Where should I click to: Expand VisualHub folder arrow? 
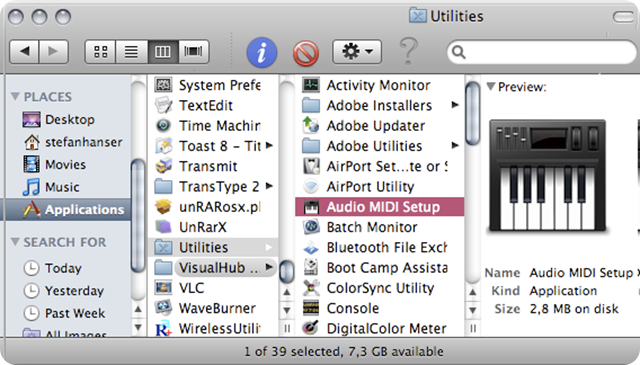coord(269,267)
